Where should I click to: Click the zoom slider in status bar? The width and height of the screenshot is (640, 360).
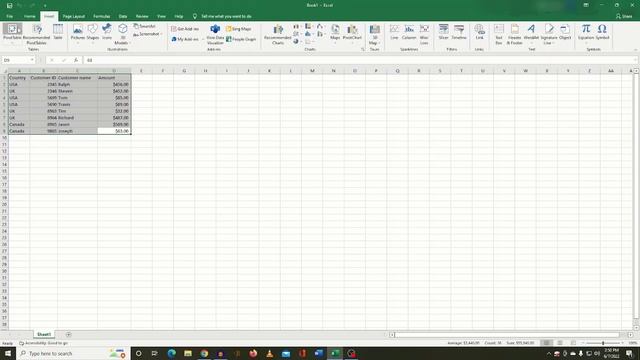(x=603, y=343)
